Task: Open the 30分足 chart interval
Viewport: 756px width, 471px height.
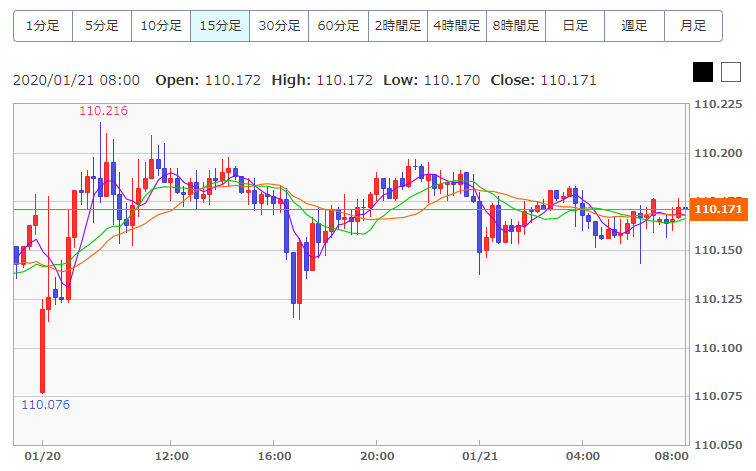Action: click(279, 26)
